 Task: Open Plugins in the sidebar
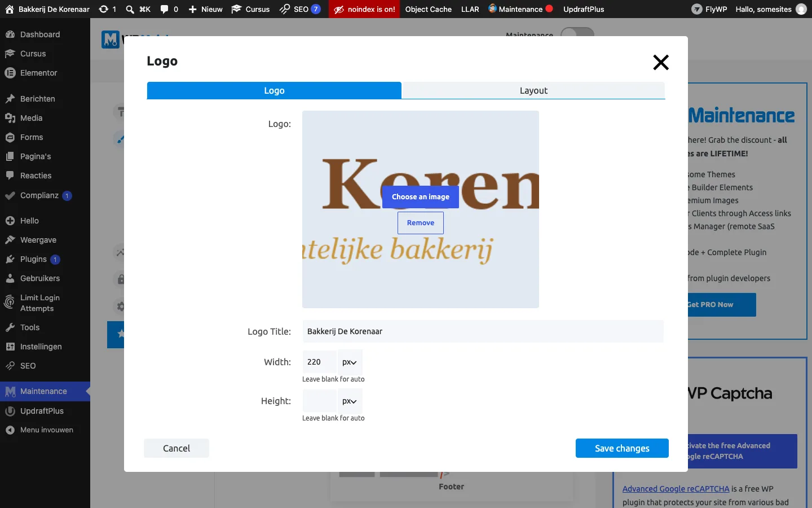coord(45,259)
